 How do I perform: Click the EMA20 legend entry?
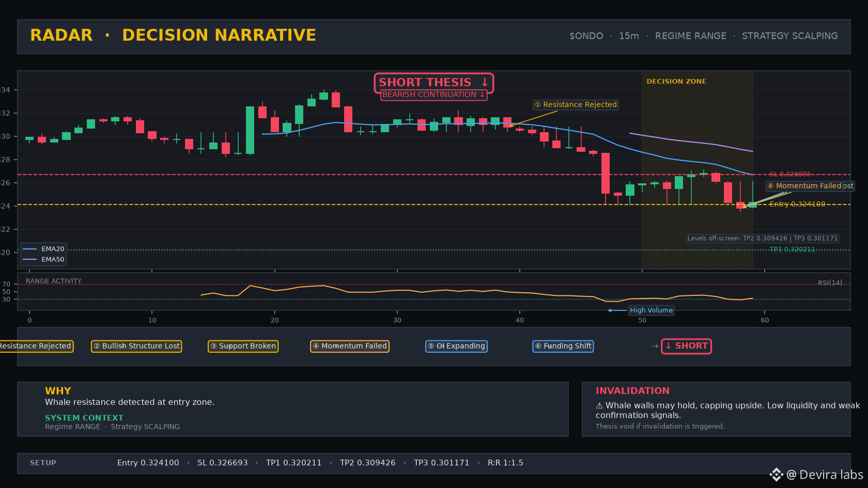click(x=44, y=249)
